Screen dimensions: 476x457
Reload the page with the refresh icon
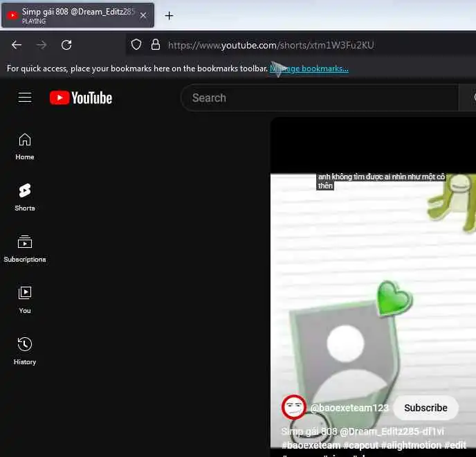pos(66,45)
